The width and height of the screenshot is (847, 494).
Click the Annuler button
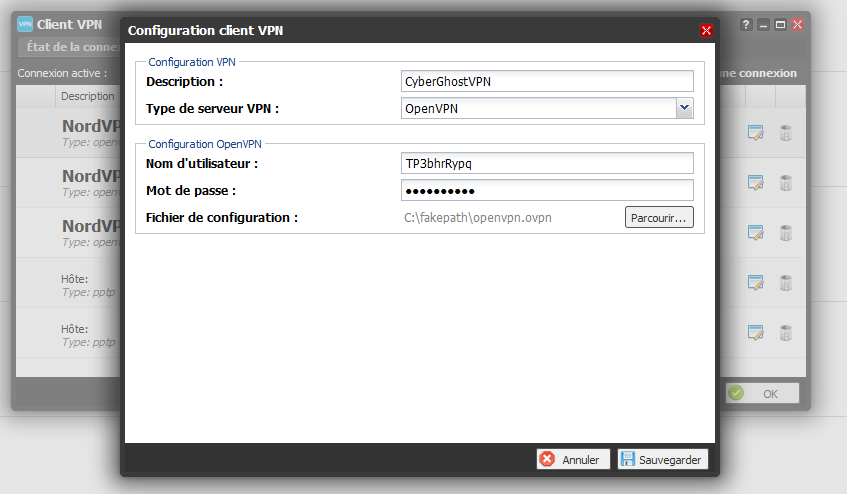click(x=573, y=459)
